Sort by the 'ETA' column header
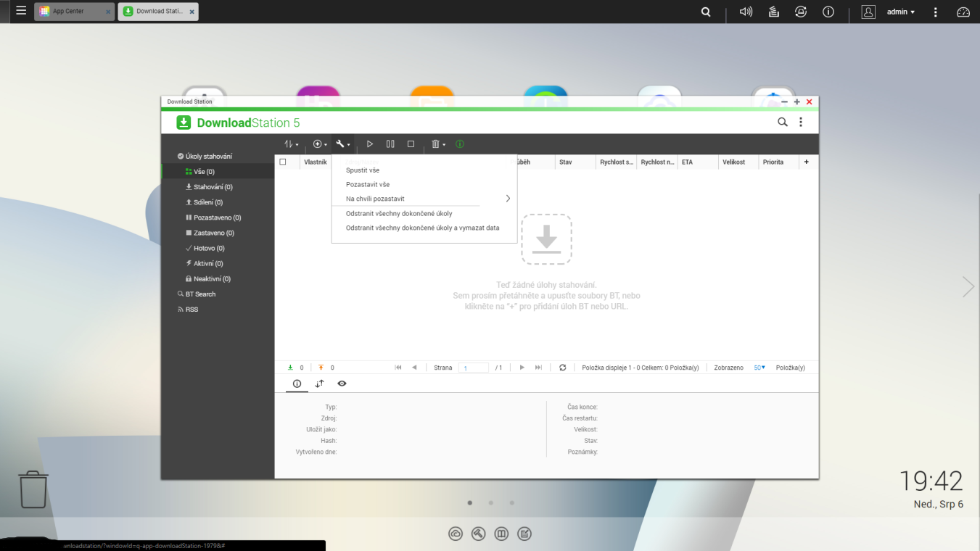 (x=698, y=162)
